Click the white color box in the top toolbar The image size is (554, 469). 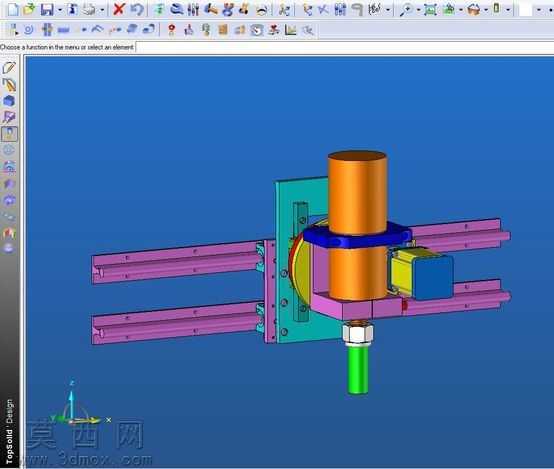(525, 10)
